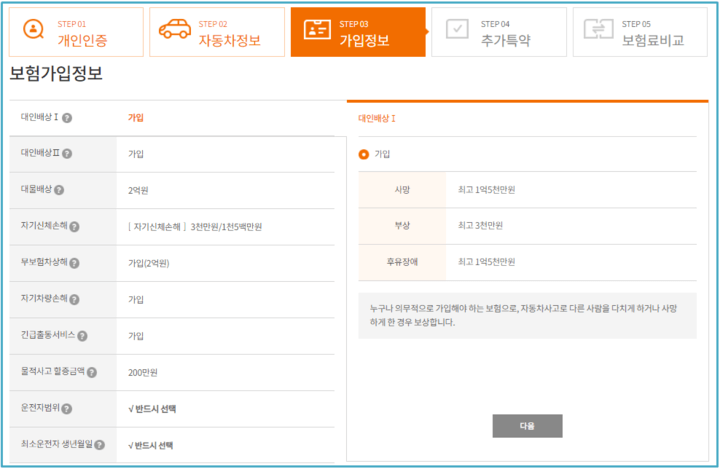Click the 대인배상II row label
Image resolution: width=720 pixels, height=469 pixels.
click(x=40, y=153)
